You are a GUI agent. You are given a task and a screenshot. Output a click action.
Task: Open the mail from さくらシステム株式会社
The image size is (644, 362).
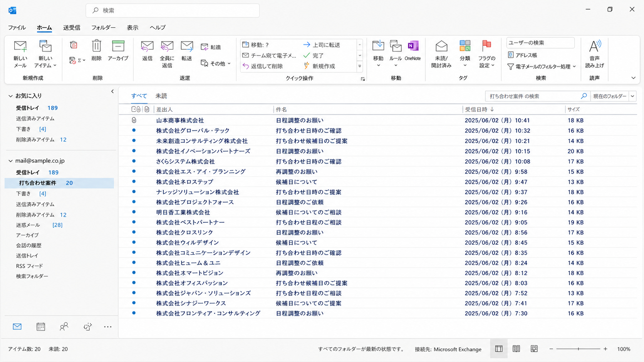pos(377,162)
